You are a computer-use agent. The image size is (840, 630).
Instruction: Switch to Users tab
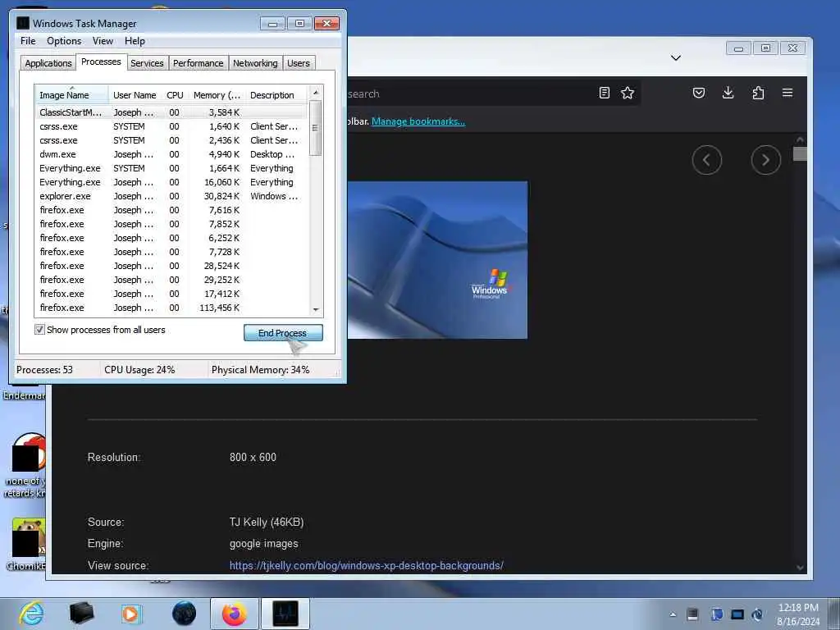tap(299, 63)
